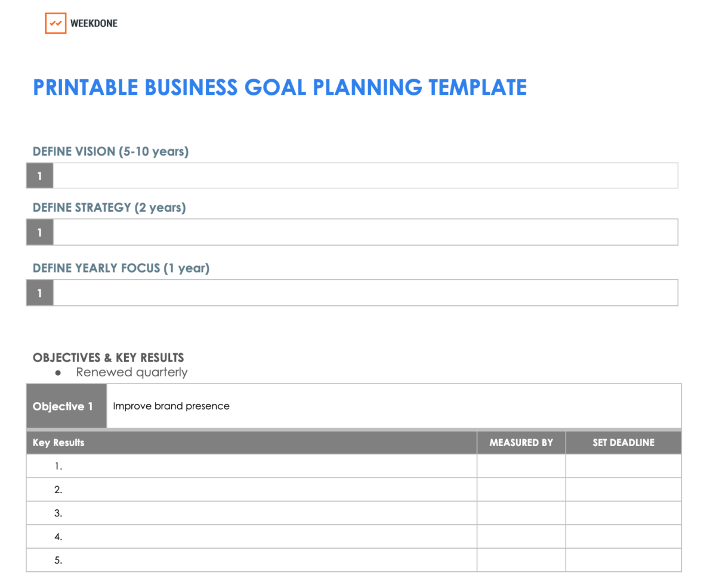Click the Measured By cell in row 2
This screenshot has height=588, width=716.
click(x=521, y=490)
